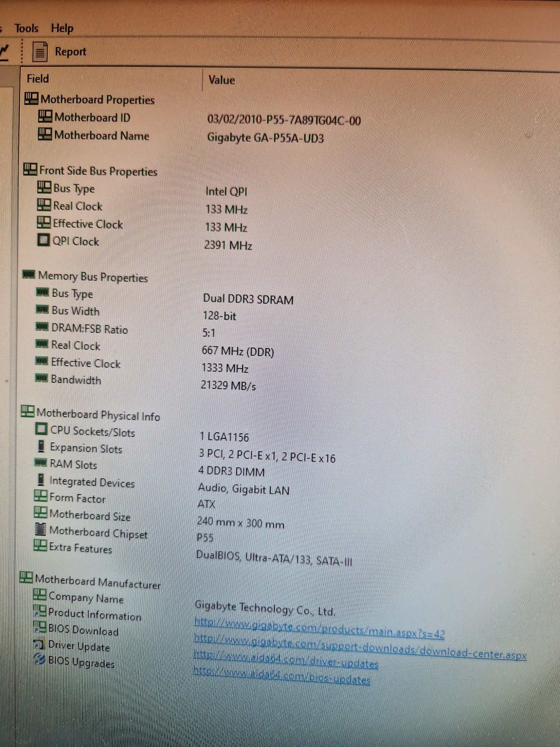Click the Motherboard ID row icon

point(45,116)
